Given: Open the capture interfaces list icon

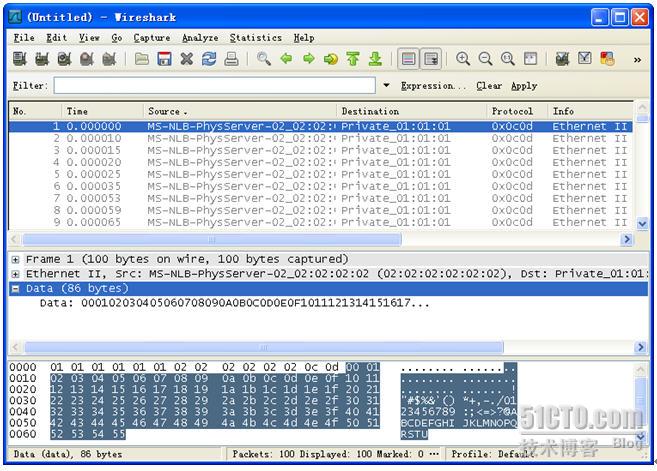Looking at the screenshot, I should (20, 59).
